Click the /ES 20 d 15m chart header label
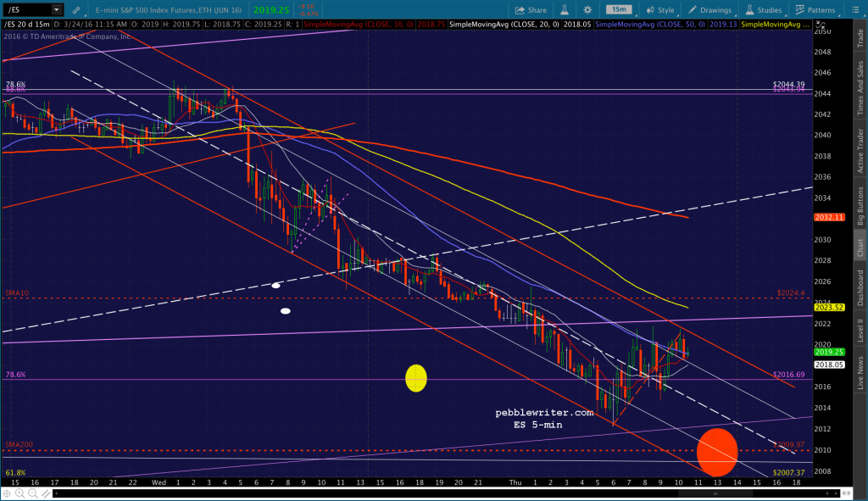Viewport: 868px width, 501px height. 27,25
